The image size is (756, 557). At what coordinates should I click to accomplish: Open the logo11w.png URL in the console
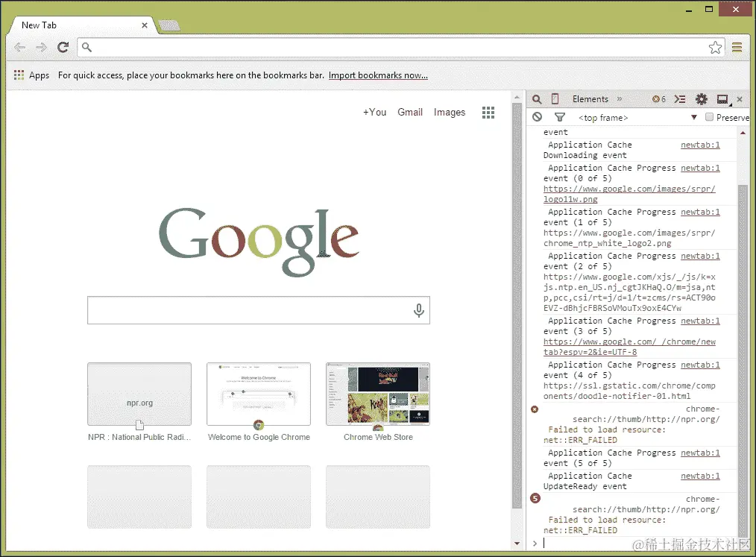click(629, 195)
